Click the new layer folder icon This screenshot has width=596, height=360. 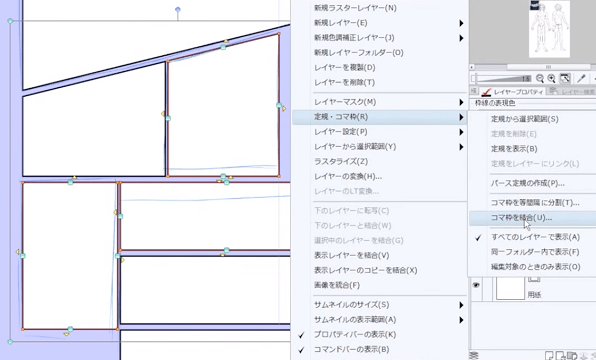tap(572, 356)
